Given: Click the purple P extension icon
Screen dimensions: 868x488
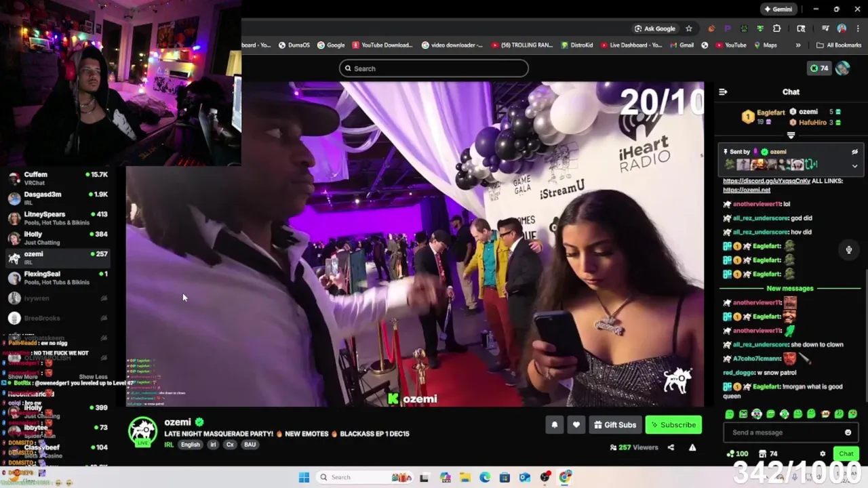Looking at the screenshot, I should click(728, 28).
